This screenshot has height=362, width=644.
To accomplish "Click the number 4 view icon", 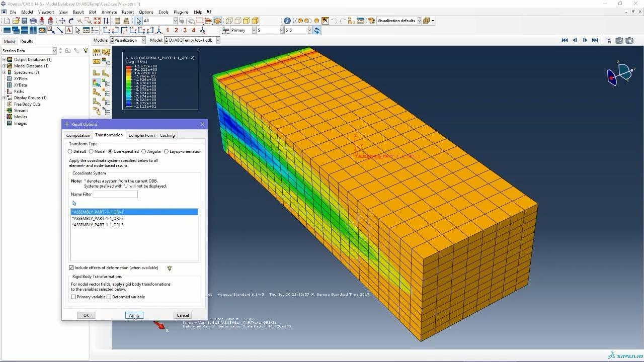I will [x=194, y=30].
